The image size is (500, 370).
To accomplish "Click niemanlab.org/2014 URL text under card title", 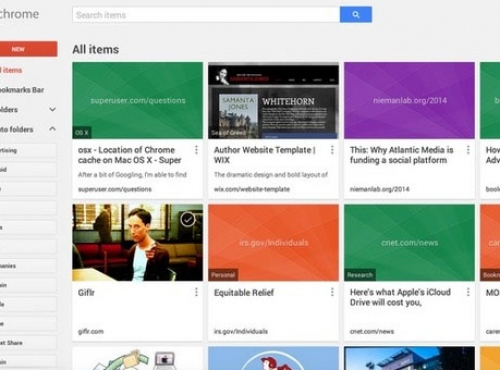I will point(380,189).
